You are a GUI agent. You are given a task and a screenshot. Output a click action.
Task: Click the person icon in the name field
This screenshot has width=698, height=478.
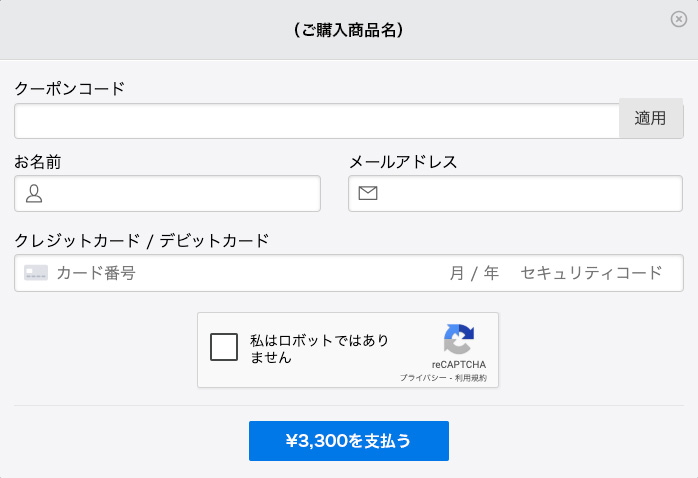pyautogui.click(x=34, y=194)
